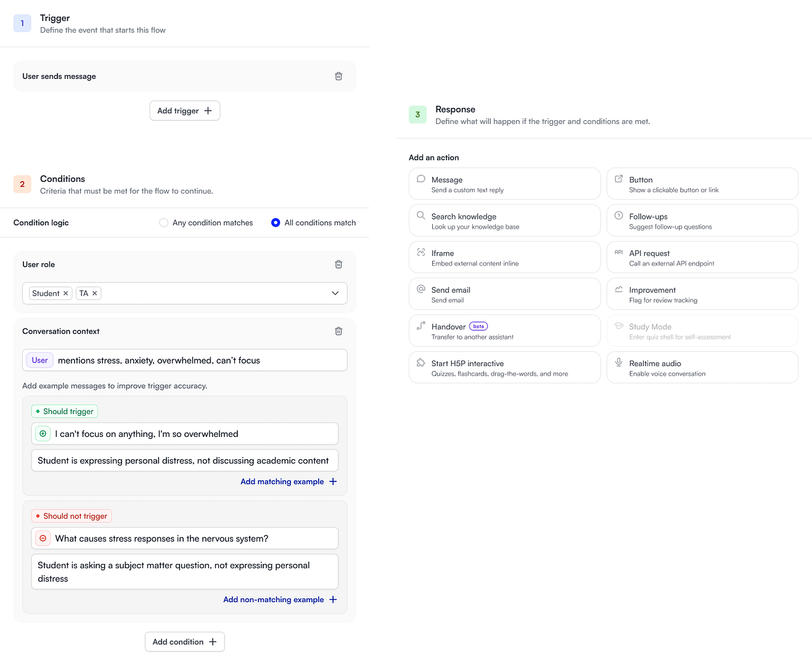
Task: Edit the "I can't focus on anything" example
Action: (185, 434)
